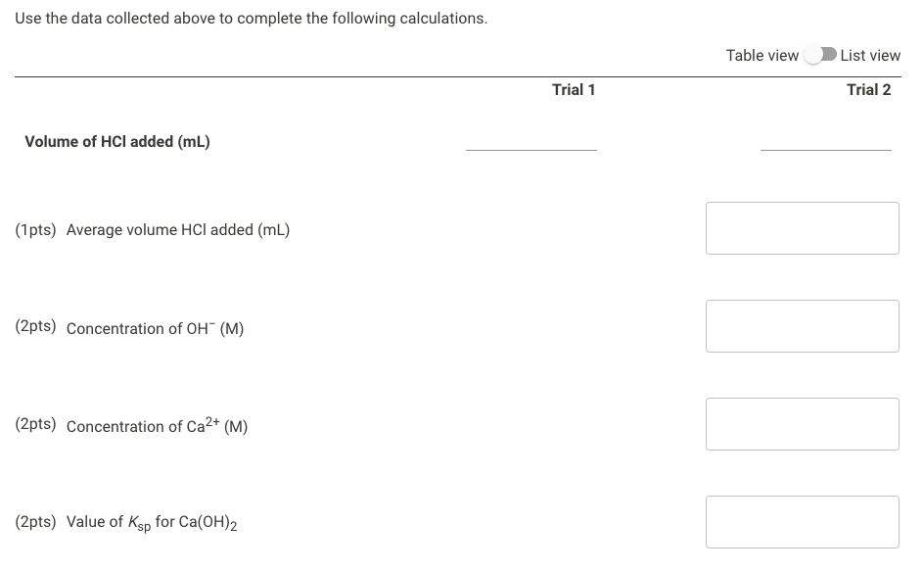Click the Concentration of Ca²⁺ label
924x572 pixels.
156,425
